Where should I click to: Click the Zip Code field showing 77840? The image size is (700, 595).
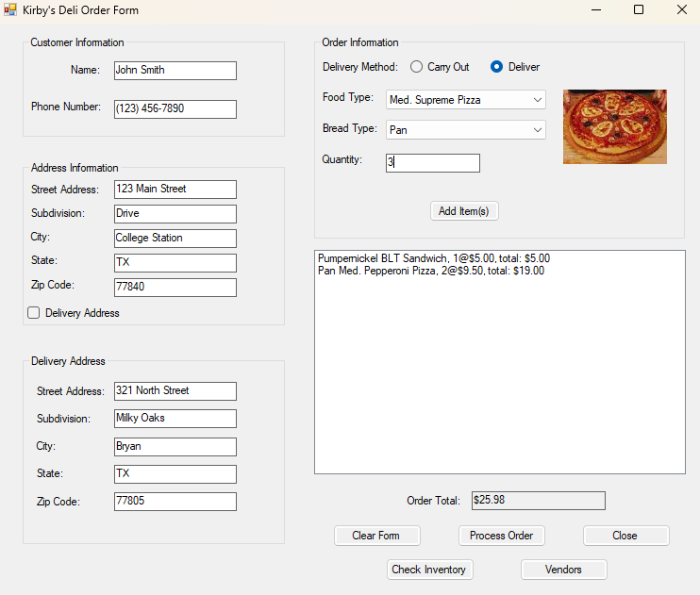[x=175, y=288]
